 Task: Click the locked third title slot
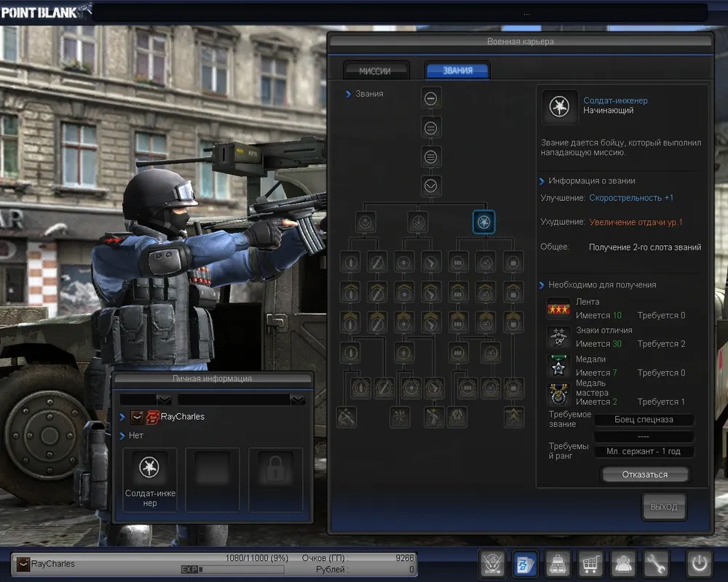point(275,479)
